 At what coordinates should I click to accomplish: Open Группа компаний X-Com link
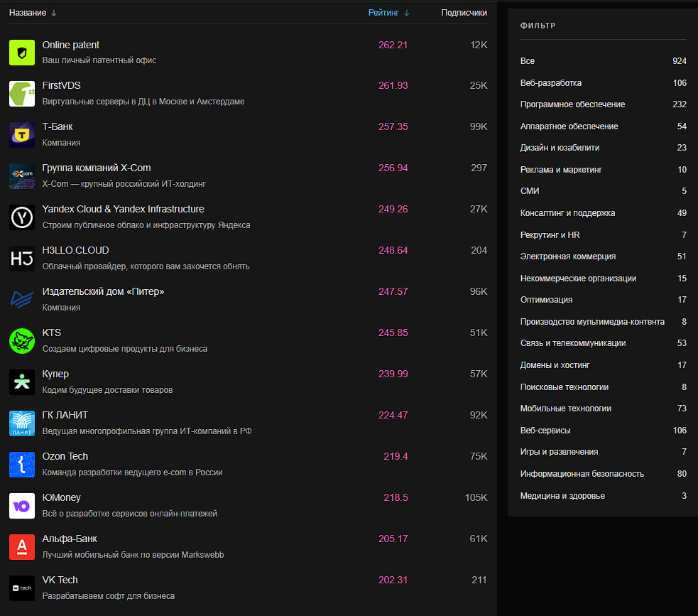pos(97,168)
